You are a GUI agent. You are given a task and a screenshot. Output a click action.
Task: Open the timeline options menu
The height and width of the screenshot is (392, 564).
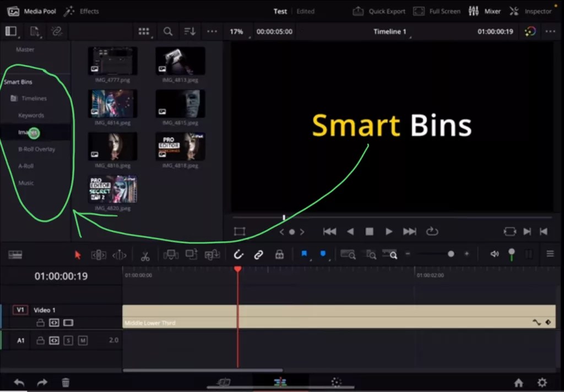(550, 254)
